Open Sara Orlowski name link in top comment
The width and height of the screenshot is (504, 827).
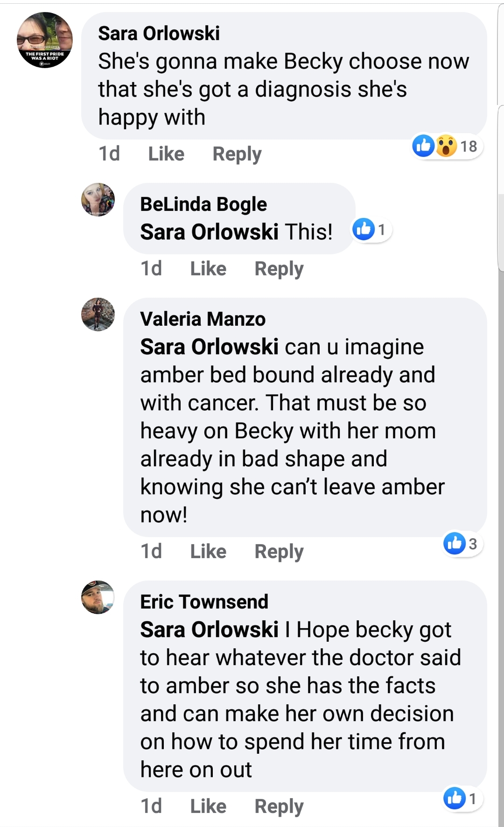[159, 34]
